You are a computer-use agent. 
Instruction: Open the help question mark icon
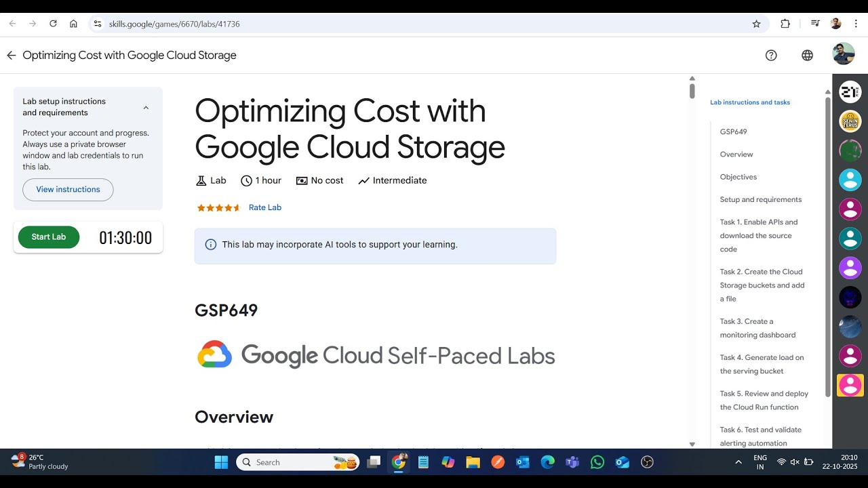pyautogui.click(x=771, y=56)
